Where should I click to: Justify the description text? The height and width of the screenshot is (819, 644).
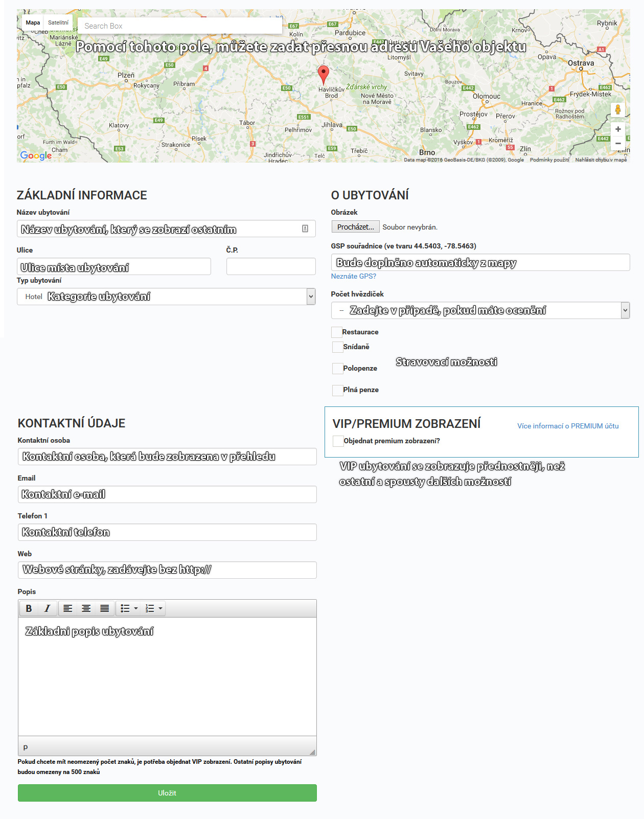104,608
